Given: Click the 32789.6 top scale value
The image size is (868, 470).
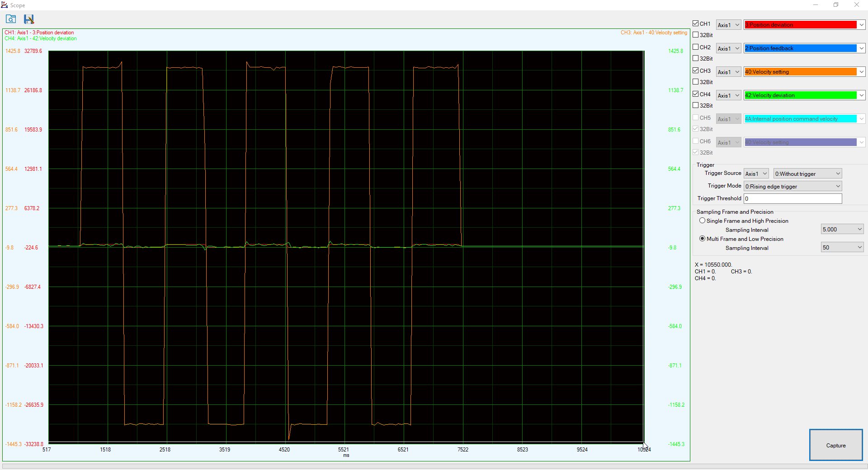Looking at the screenshot, I should [x=33, y=51].
